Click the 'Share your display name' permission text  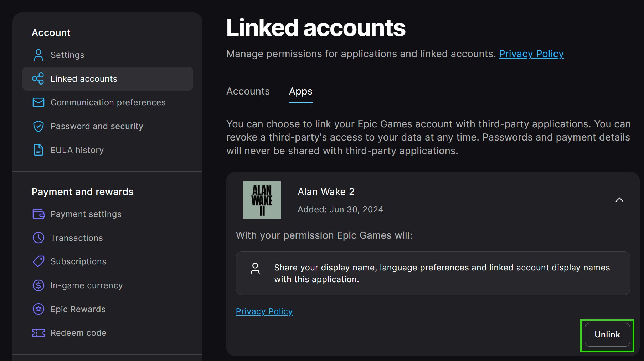point(442,273)
